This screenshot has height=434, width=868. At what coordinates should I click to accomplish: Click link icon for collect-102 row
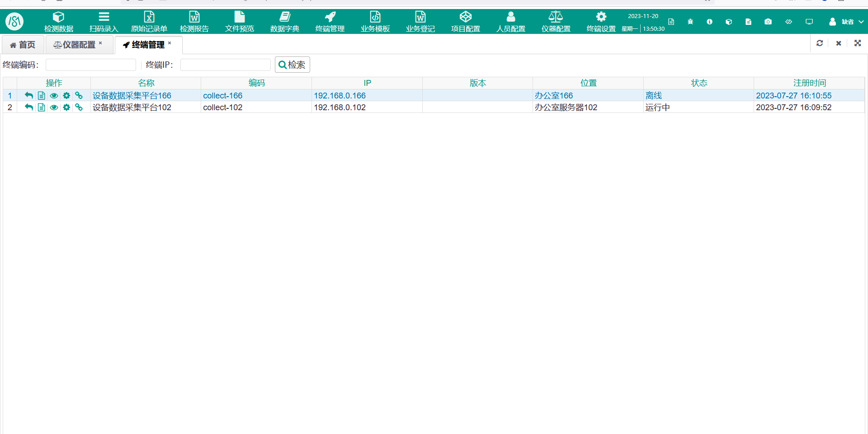pyautogui.click(x=79, y=107)
